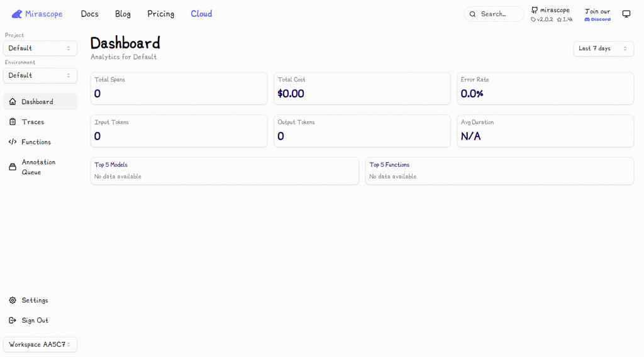Click the Settings gear icon
Image resolution: width=644 pixels, height=357 pixels.
click(x=13, y=300)
